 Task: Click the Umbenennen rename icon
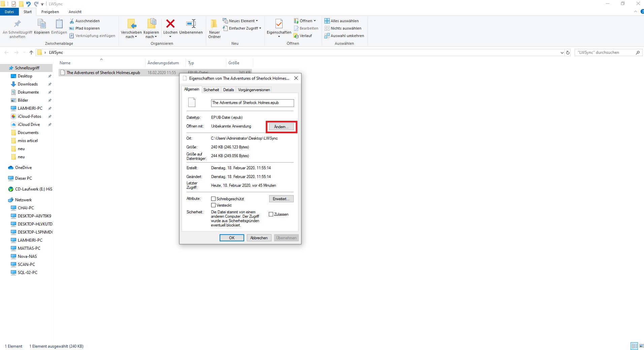(x=191, y=27)
